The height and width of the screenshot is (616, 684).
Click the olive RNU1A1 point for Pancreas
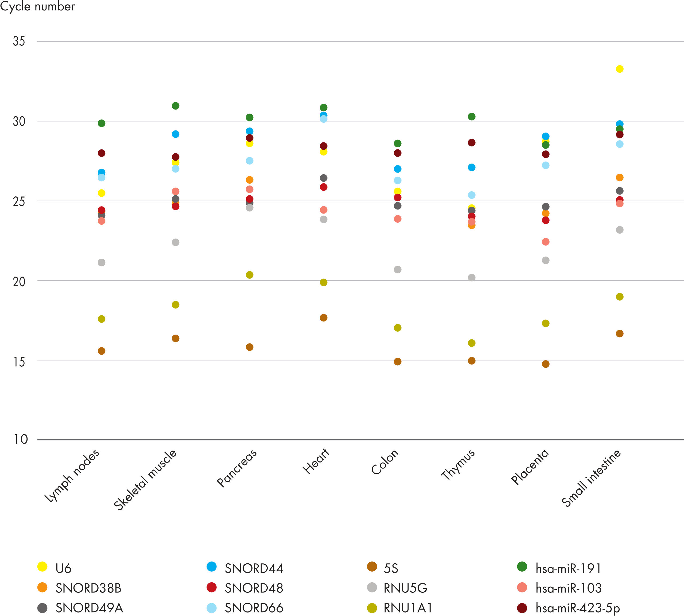tap(250, 275)
